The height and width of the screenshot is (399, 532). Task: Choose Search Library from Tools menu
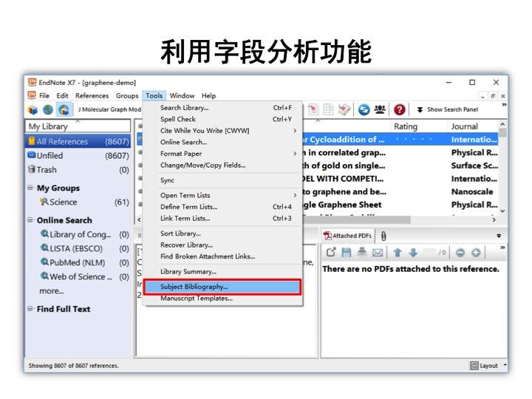coord(222,108)
